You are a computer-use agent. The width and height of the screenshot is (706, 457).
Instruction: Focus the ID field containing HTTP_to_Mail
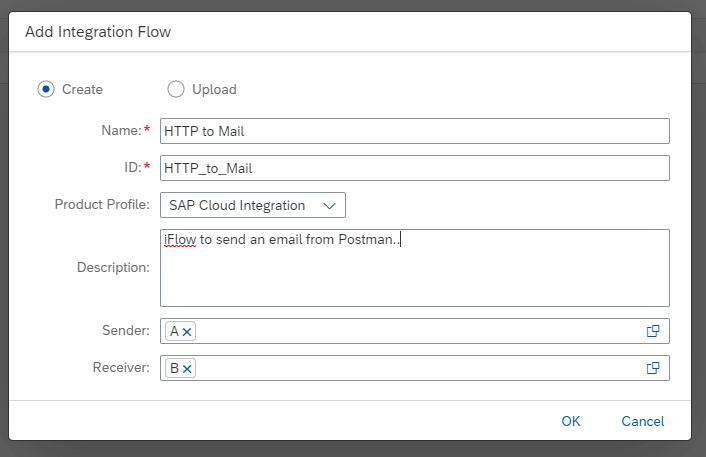[415, 168]
